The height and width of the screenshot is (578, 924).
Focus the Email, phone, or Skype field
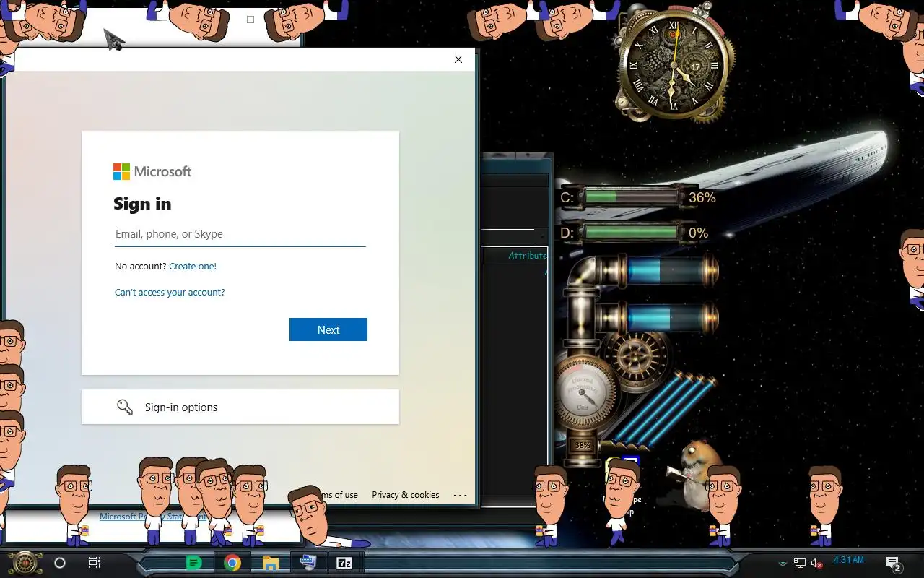[240, 234]
